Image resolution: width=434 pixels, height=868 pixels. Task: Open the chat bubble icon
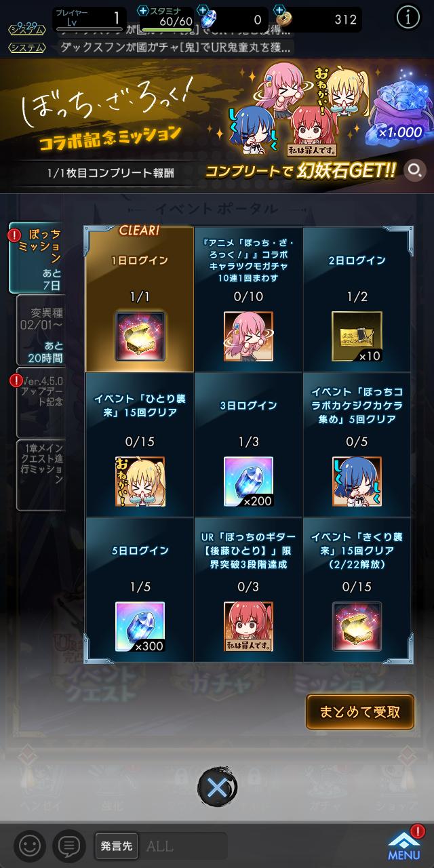[67, 845]
